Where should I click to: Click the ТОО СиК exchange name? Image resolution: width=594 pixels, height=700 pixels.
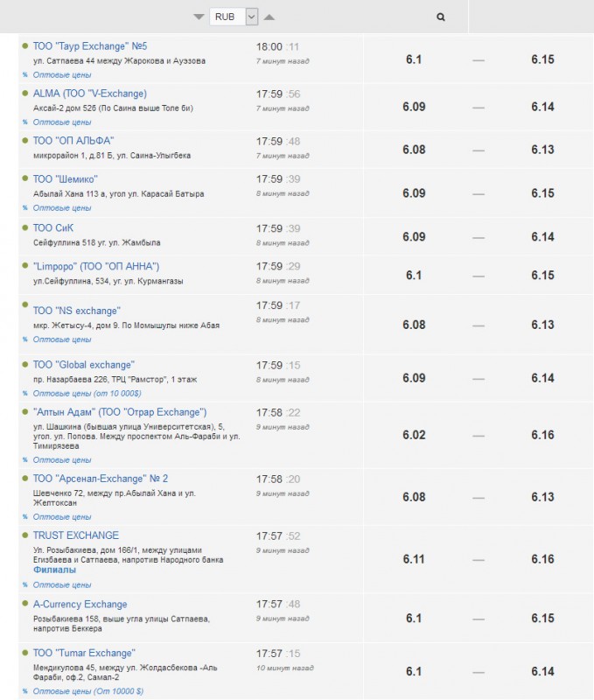(x=53, y=227)
